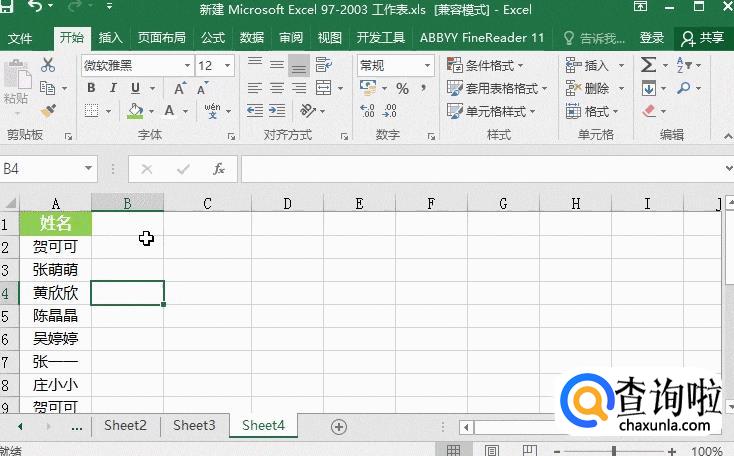Select cell containing 黄欣欣
Viewport: 734px width, 456px height.
[55, 293]
